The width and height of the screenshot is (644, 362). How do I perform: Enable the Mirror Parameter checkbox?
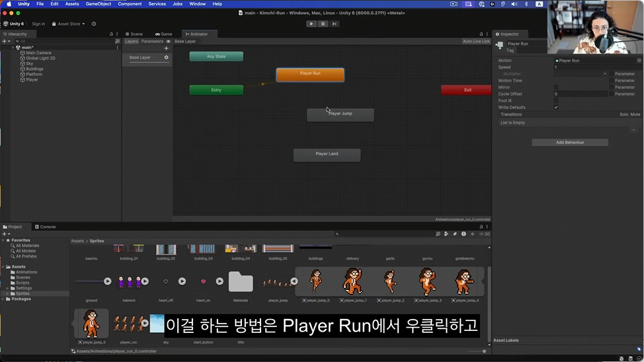point(612,87)
